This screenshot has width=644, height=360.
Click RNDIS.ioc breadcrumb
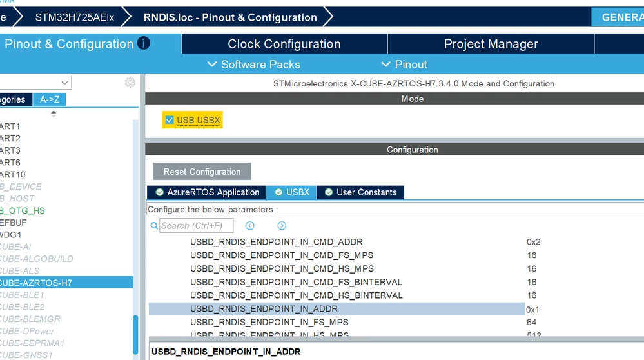pyautogui.click(x=230, y=17)
